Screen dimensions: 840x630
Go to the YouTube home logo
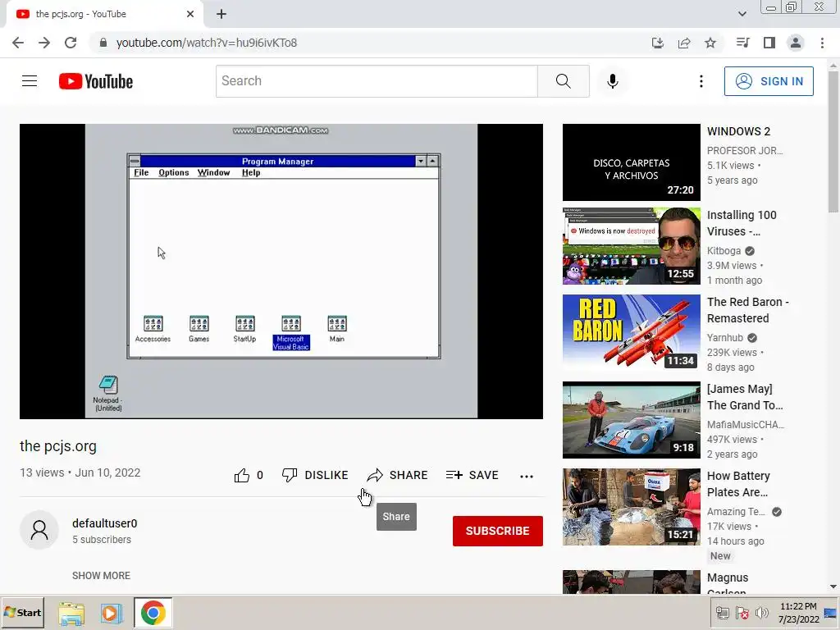(x=96, y=81)
